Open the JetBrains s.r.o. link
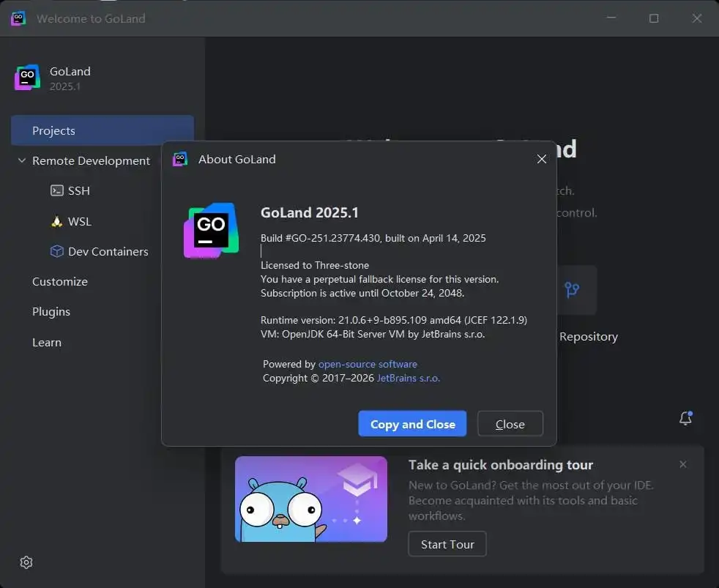This screenshot has width=719, height=588. pyautogui.click(x=408, y=379)
